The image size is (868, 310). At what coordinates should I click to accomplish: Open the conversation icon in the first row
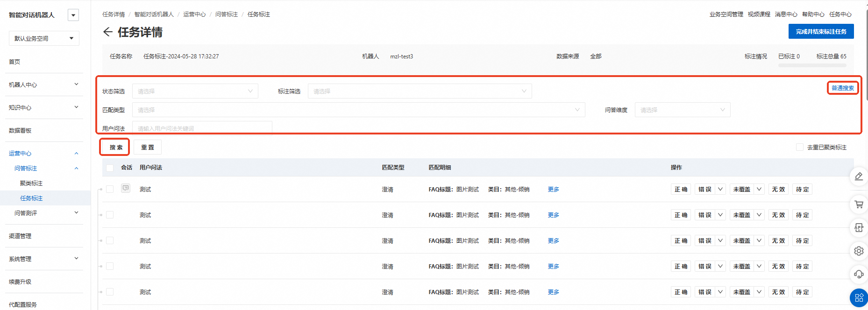coord(126,188)
